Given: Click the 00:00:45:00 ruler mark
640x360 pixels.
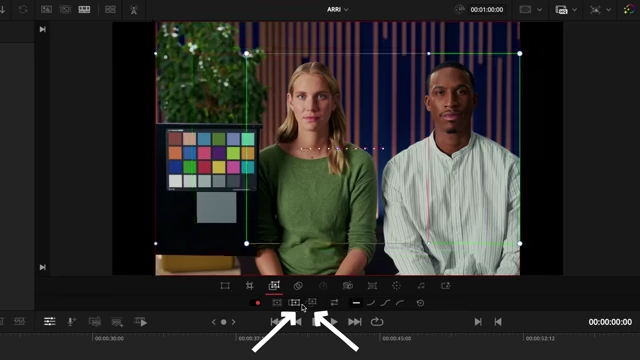Looking at the screenshot, I should click(397, 338).
